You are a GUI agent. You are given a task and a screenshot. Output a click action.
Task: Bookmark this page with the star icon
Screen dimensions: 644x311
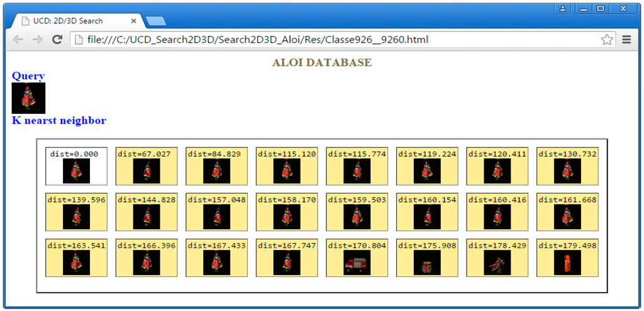(x=607, y=40)
